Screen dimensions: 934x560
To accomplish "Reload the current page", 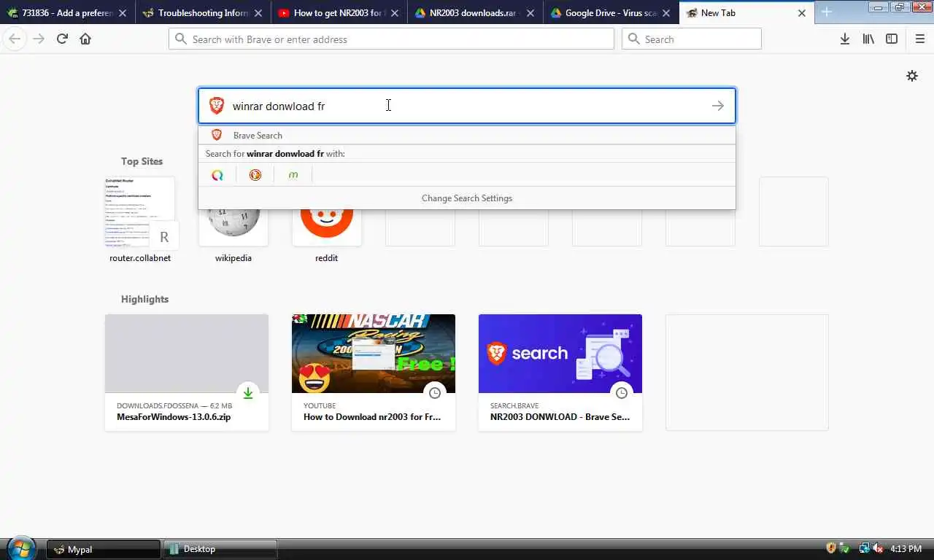I will coord(62,39).
